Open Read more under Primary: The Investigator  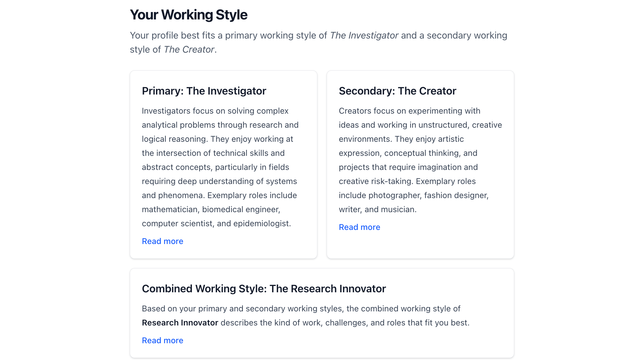coord(162,241)
